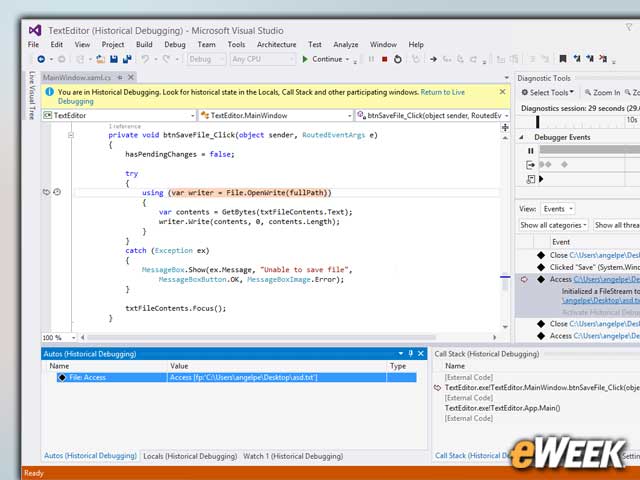Image resolution: width=640 pixels, height=480 pixels.
Task: Click the Restart debugging circular arrow icon
Action: click(398, 59)
